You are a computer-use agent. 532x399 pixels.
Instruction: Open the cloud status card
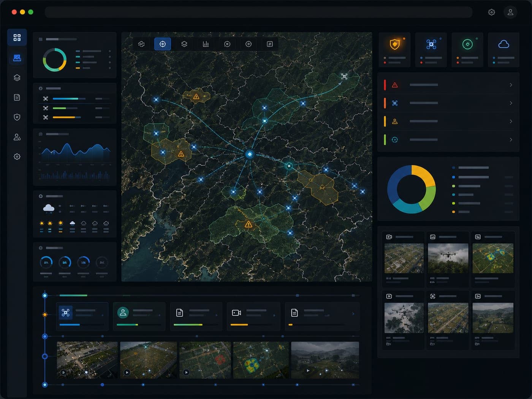tap(504, 50)
